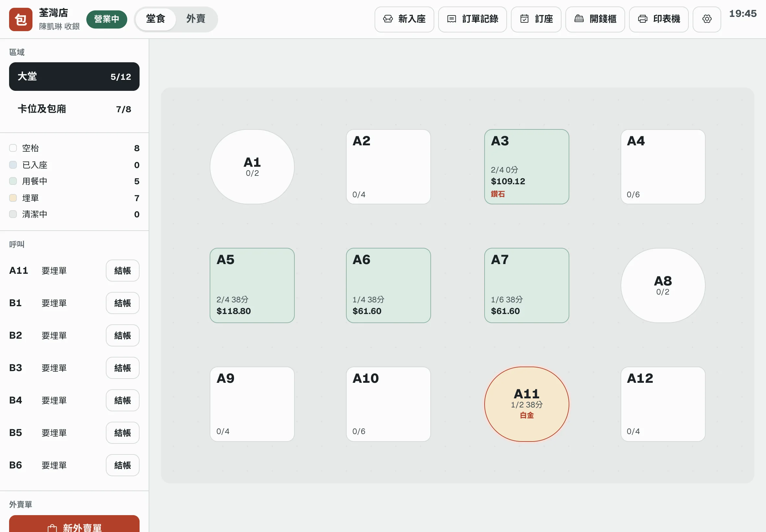
Task: Click the red 包 app logo
Action: [21, 19]
